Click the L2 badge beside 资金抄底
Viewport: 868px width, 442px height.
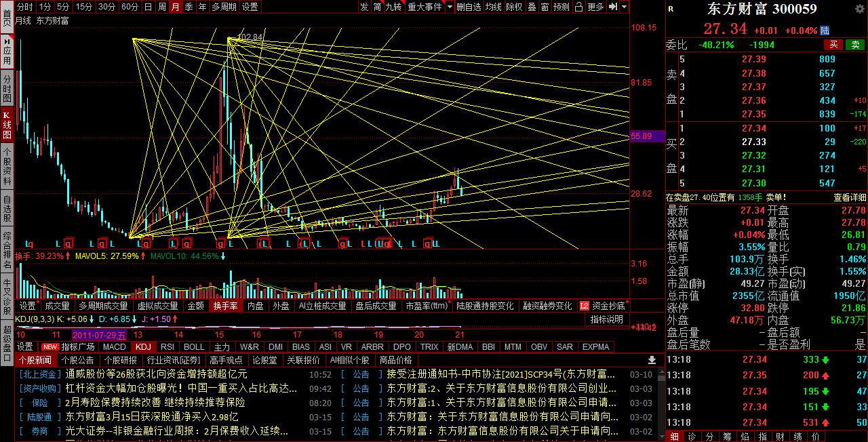[585, 306]
